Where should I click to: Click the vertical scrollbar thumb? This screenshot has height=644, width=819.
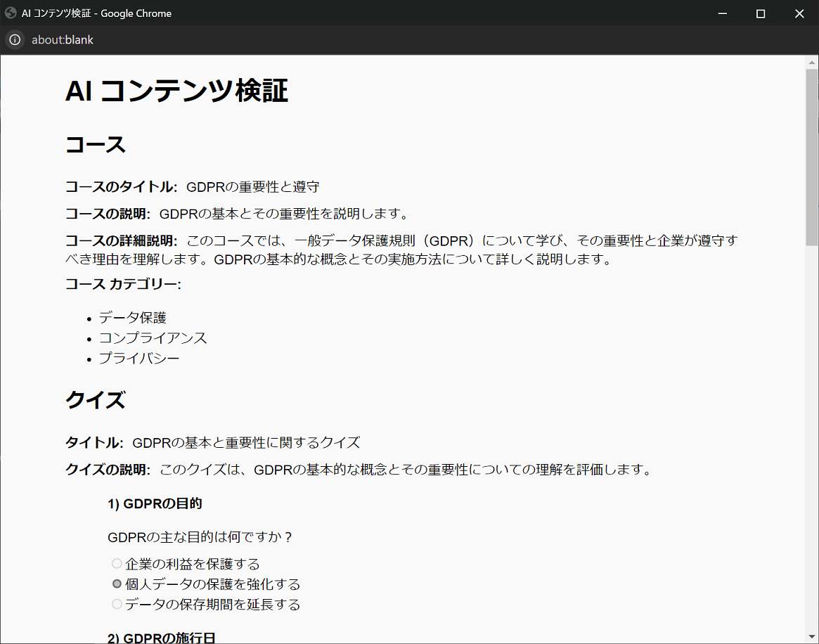pos(812,157)
